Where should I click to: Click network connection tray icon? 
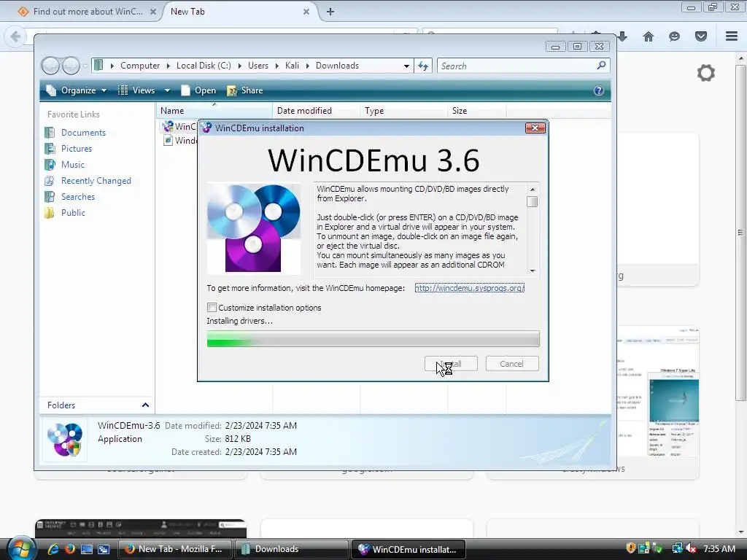point(677,548)
